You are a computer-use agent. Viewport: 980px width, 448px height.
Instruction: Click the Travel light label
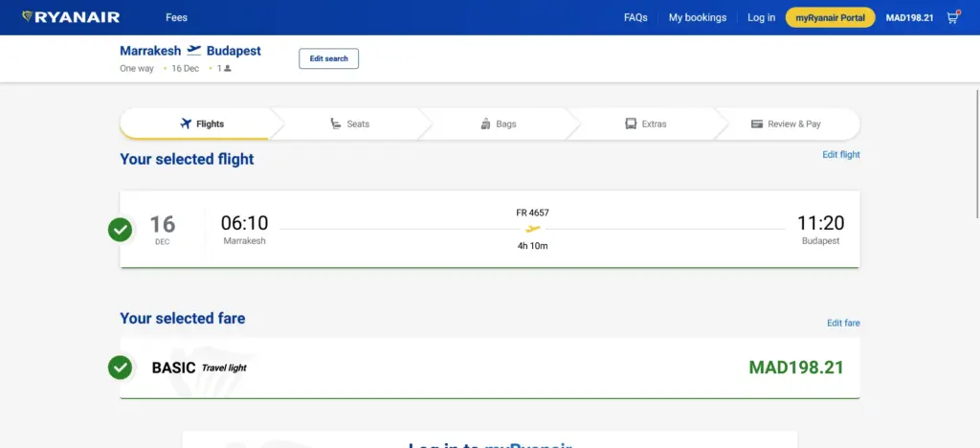tap(224, 368)
